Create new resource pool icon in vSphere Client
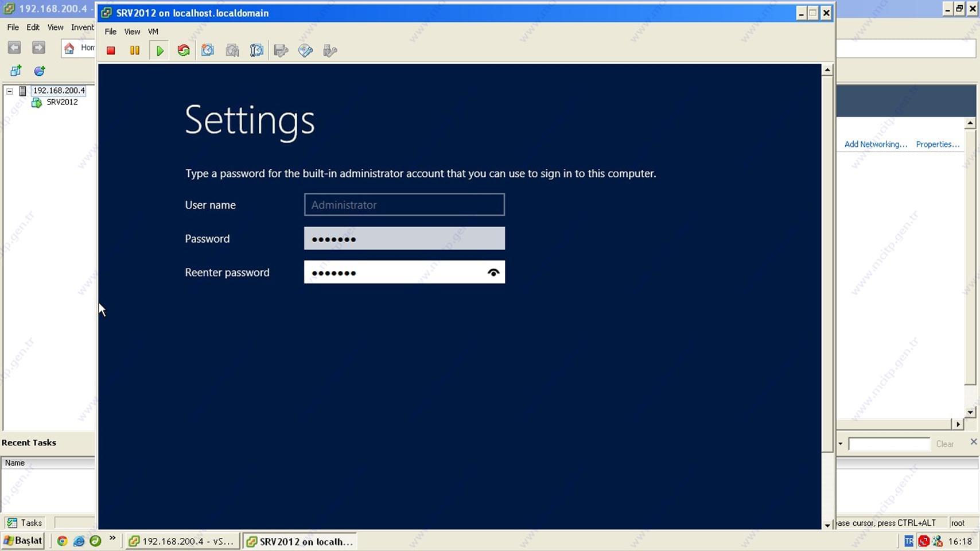 [x=39, y=71]
